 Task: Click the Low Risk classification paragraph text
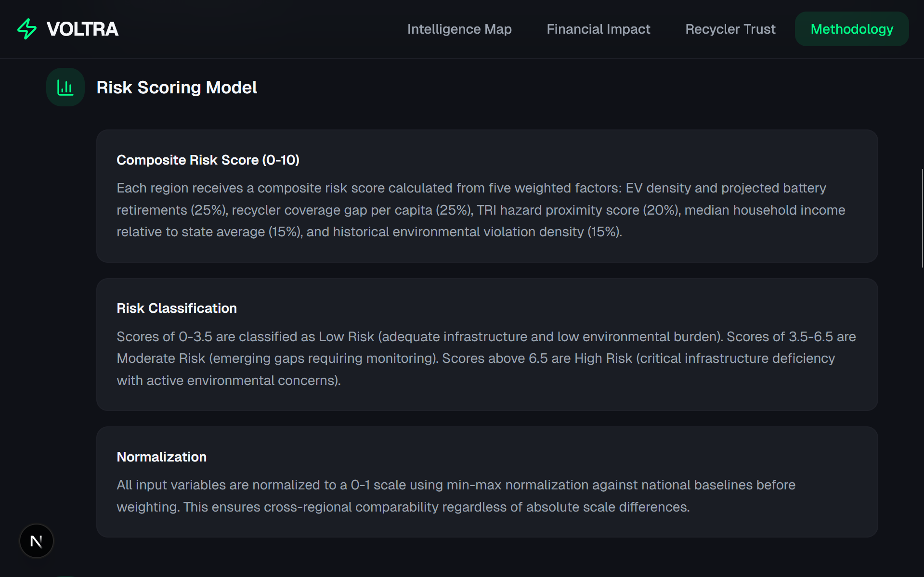[x=485, y=359]
